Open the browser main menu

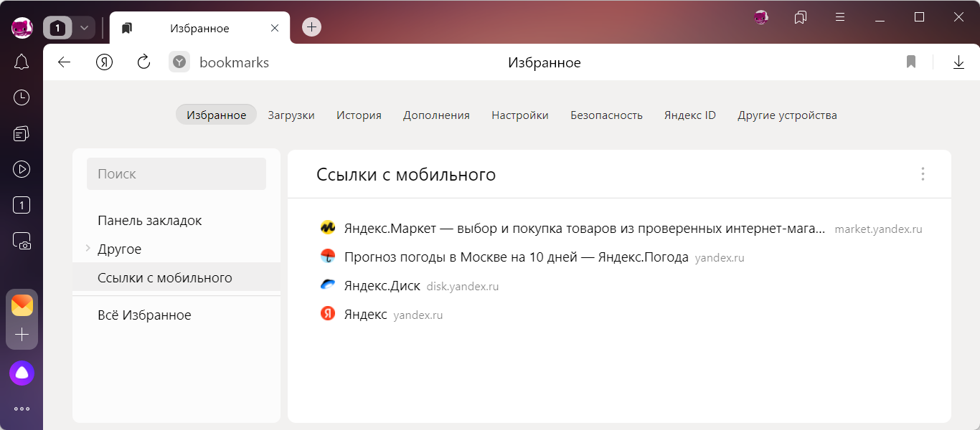coord(840,17)
